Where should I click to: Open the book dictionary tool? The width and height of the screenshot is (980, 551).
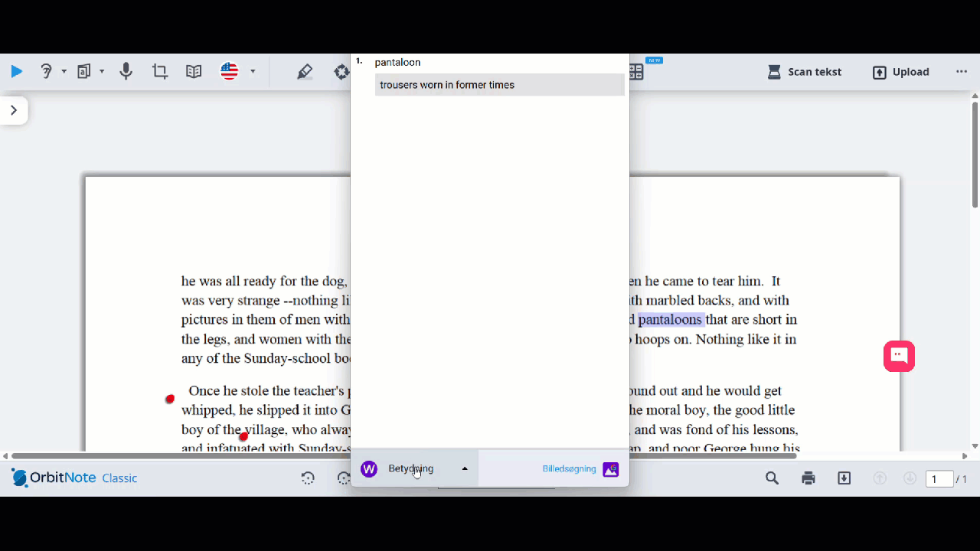[194, 72]
